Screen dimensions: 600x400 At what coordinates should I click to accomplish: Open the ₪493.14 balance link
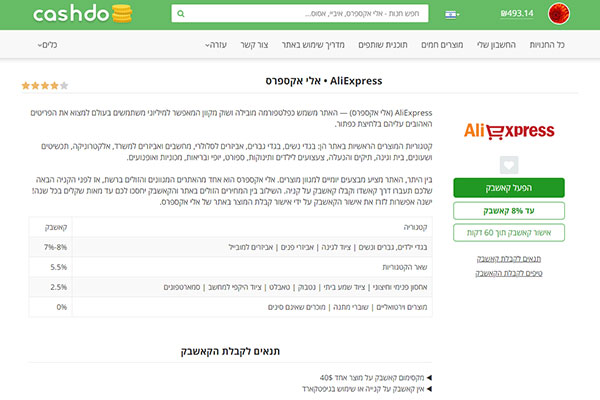tap(517, 13)
